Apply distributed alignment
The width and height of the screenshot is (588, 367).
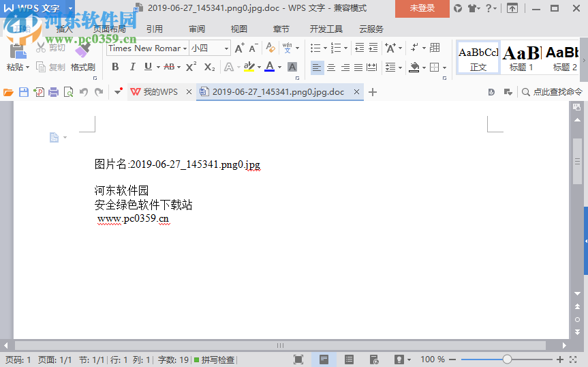pos(372,68)
